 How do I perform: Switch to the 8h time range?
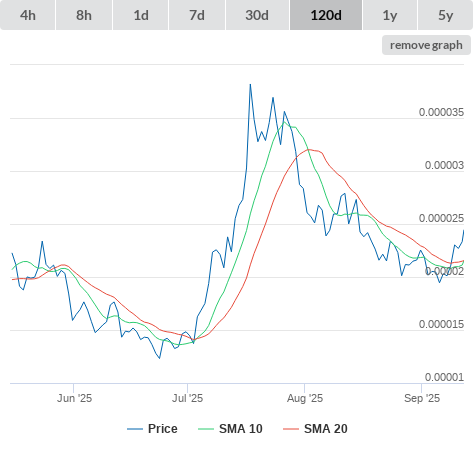click(84, 15)
